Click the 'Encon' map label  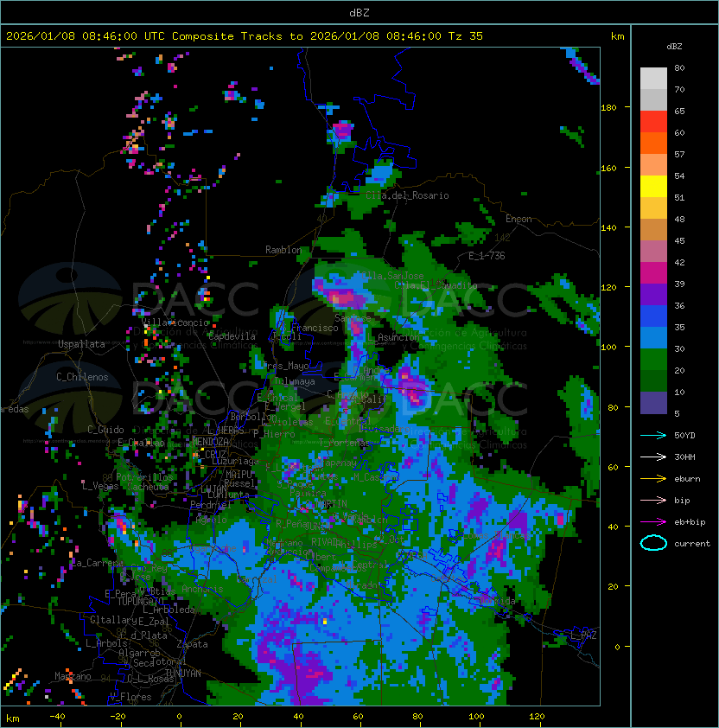[519, 219]
